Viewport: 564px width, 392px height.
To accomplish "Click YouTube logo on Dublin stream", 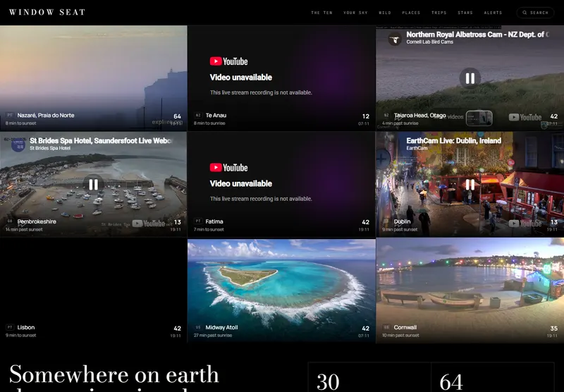I will (525, 223).
